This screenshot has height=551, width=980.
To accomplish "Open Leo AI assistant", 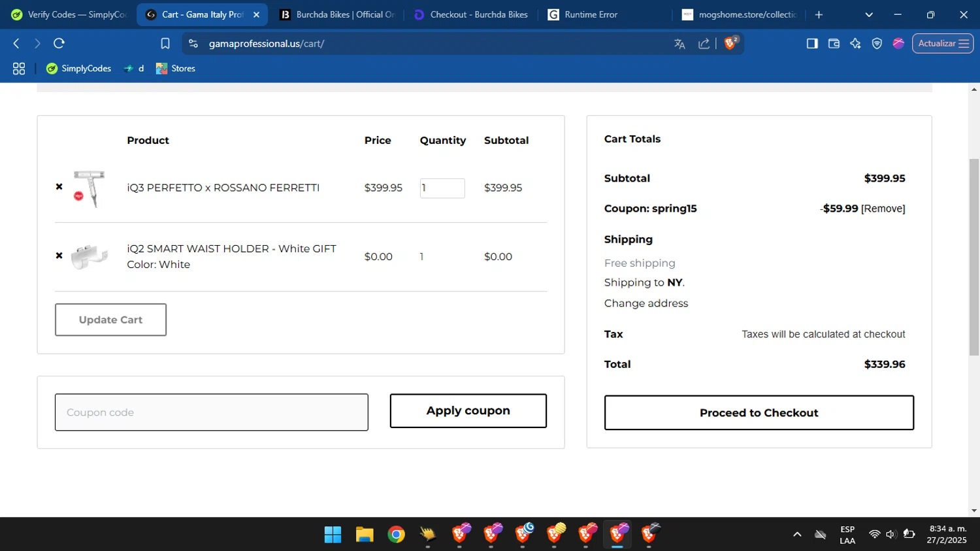I will pyautogui.click(x=855, y=43).
